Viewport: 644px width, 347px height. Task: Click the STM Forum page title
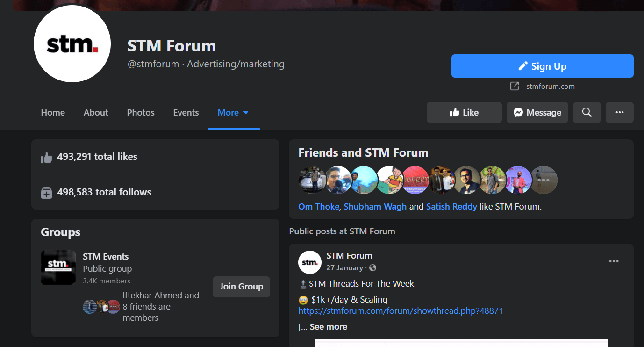point(172,46)
